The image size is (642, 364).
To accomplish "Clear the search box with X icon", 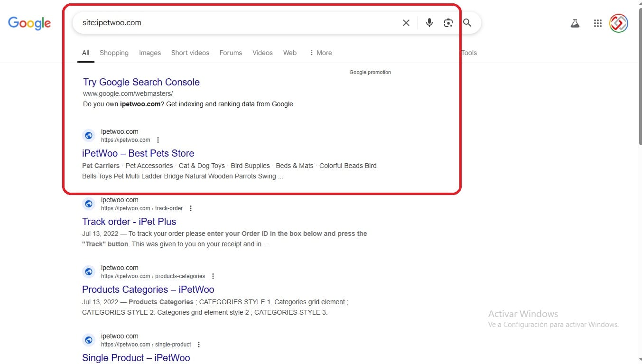I will 406,23.
